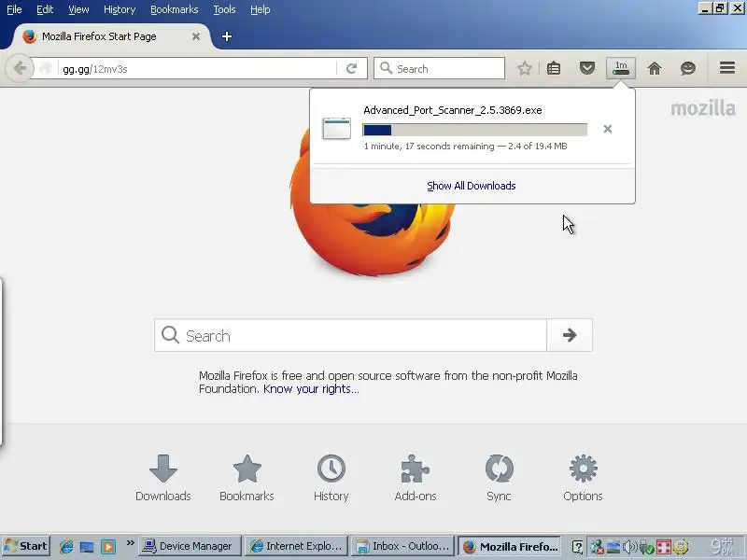747x560 pixels.
Task: Open Sync shortcut on start page
Action: tap(499, 478)
